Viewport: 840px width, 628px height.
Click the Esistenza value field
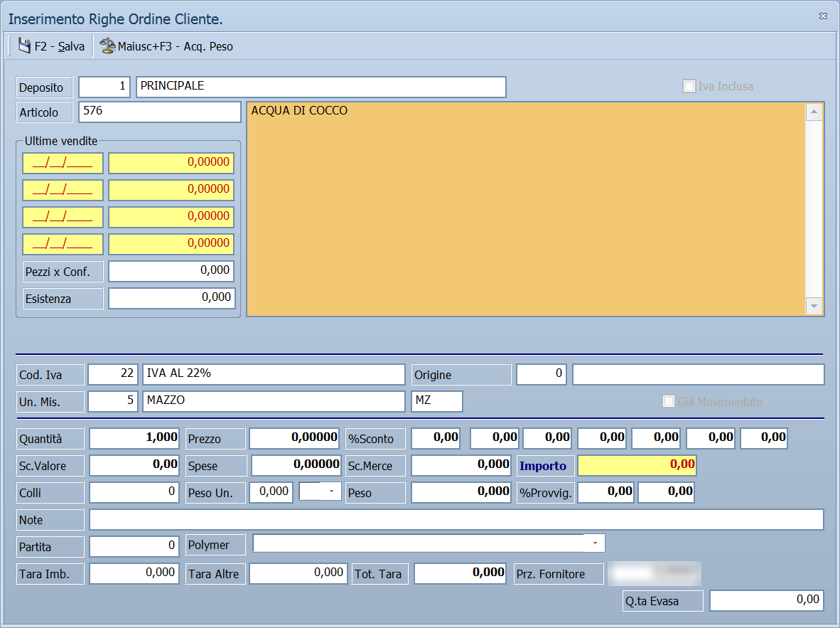(172, 298)
